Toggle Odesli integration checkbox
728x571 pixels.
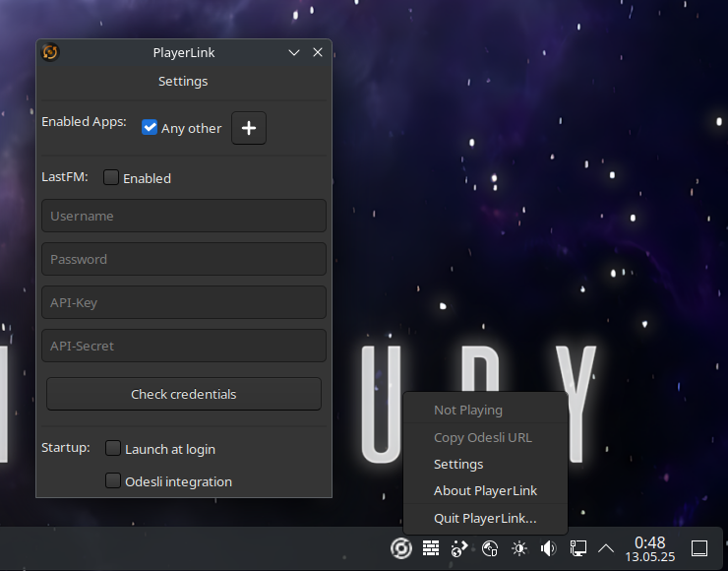tap(113, 480)
